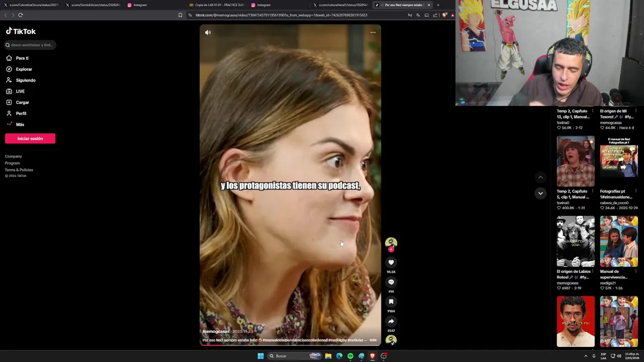Click the tiktok.com URL in the address bar

[281, 15]
